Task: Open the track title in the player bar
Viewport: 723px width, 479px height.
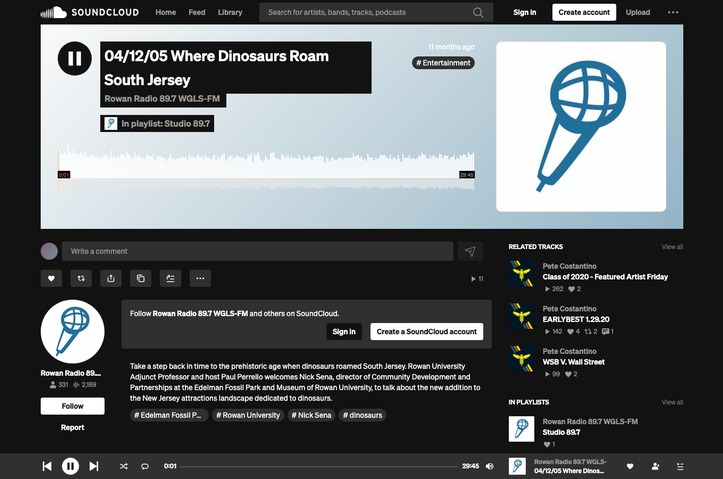Action: coord(569,471)
